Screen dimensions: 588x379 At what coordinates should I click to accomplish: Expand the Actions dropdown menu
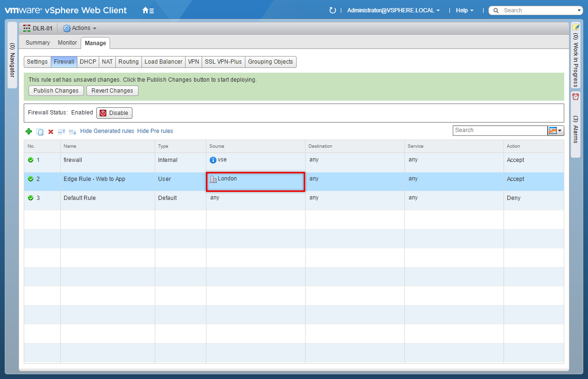tap(80, 28)
